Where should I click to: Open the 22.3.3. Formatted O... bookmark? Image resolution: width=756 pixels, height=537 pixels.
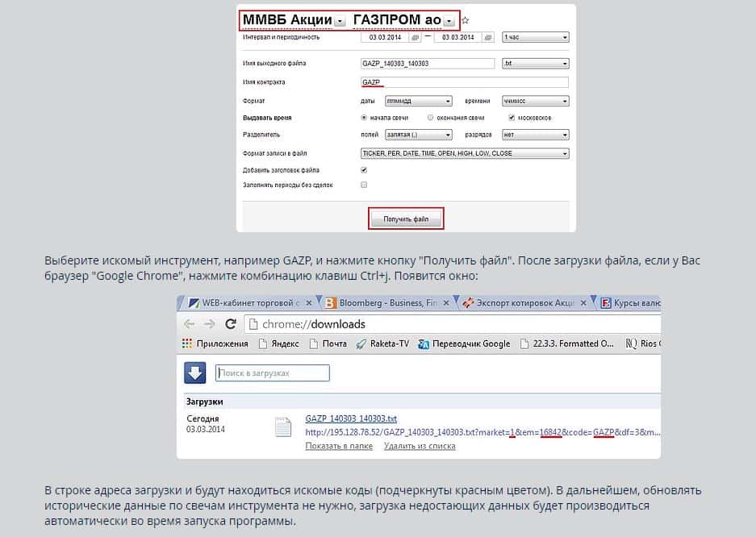click(x=566, y=343)
